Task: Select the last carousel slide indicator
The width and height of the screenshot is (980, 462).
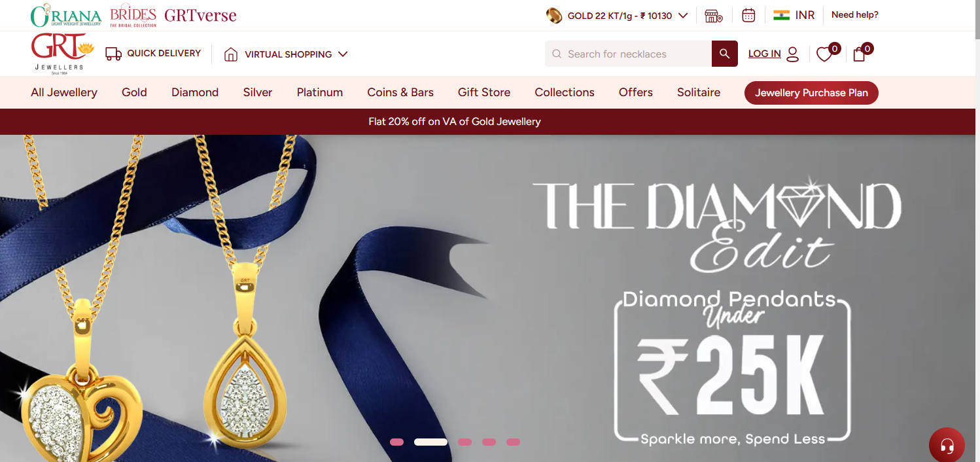Action: click(x=513, y=442)
